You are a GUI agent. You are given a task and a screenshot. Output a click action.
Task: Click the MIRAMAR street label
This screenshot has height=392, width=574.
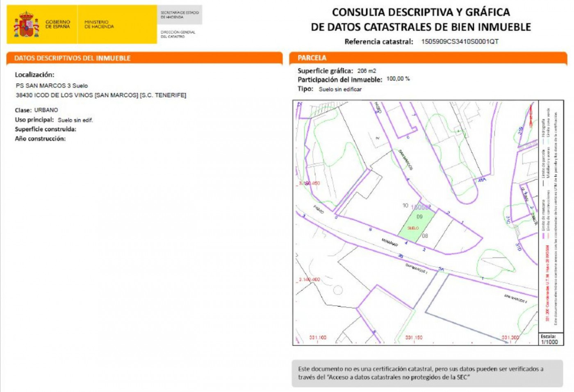tap(389, 242)
